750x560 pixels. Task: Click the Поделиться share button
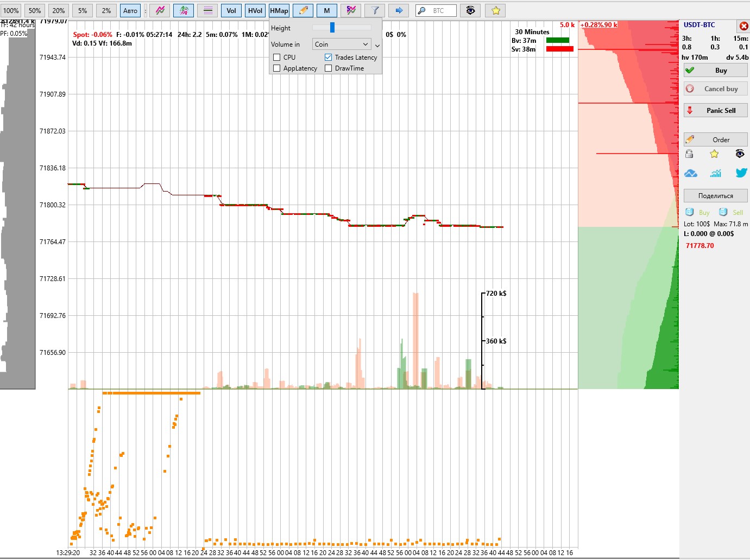715,196
